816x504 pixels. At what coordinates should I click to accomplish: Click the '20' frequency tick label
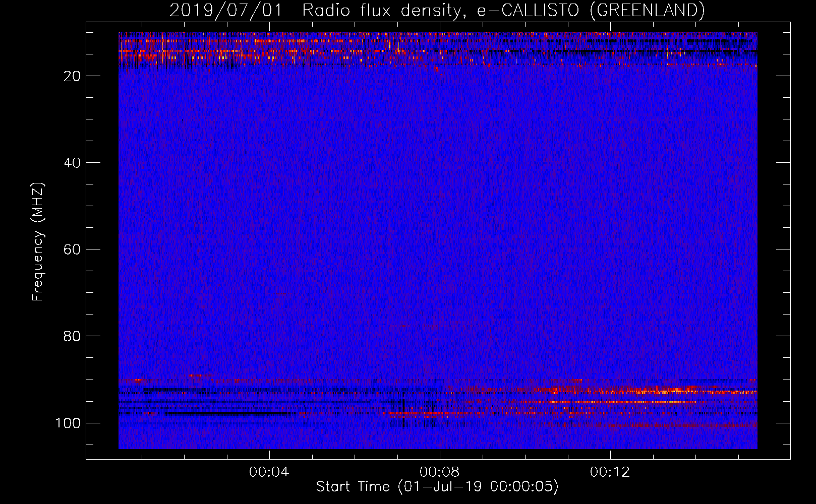pos(72,76)
